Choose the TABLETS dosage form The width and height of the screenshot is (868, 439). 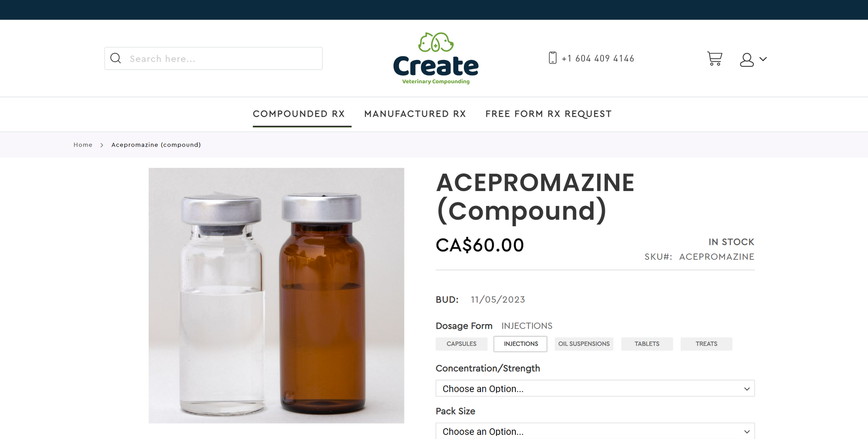tap(647, 344)
